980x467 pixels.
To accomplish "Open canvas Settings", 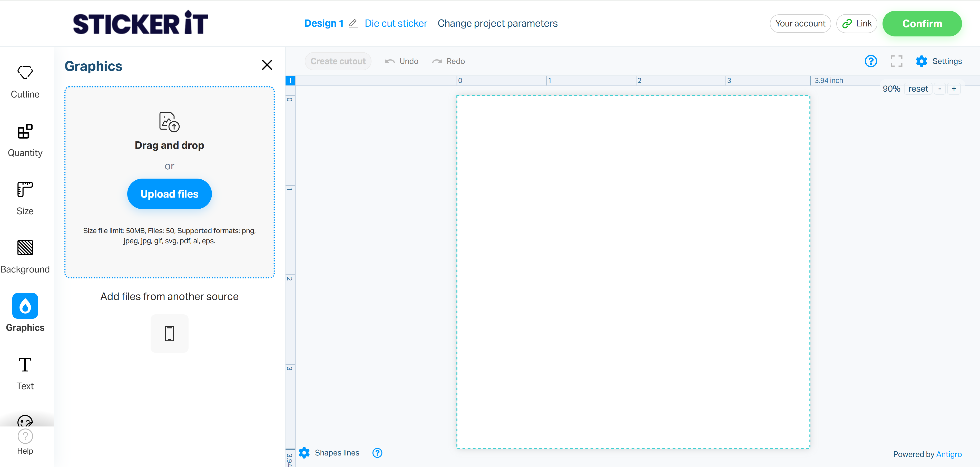I will pyautogui.click(x=938, y=61).
